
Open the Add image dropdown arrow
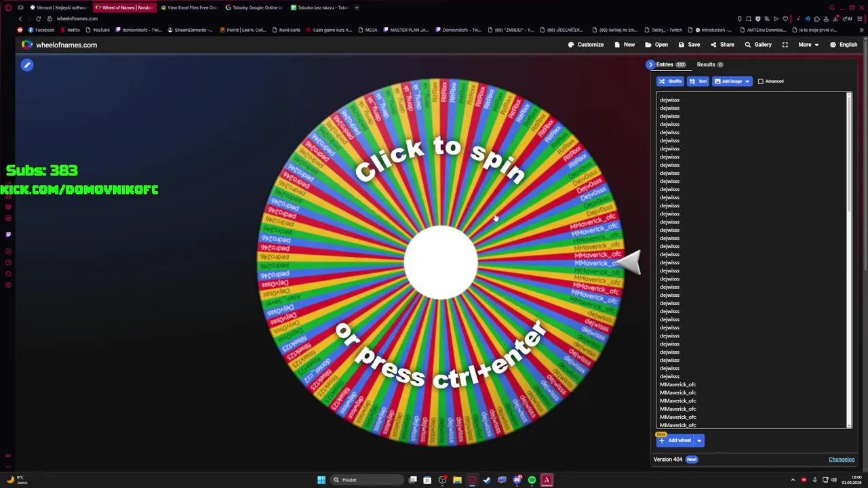click(747, 81)
